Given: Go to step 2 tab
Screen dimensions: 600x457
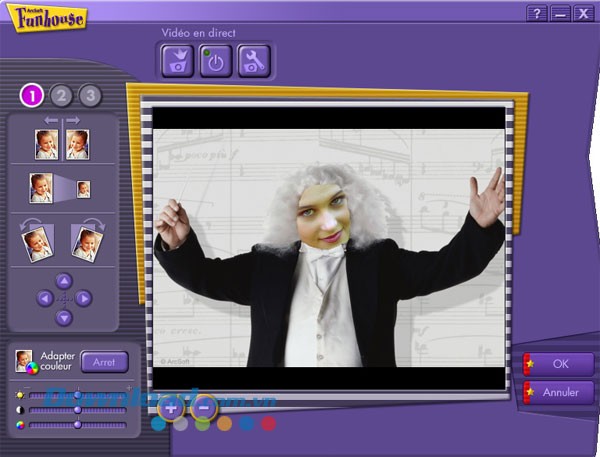Looking at the screenshot, I should point(61,96).
